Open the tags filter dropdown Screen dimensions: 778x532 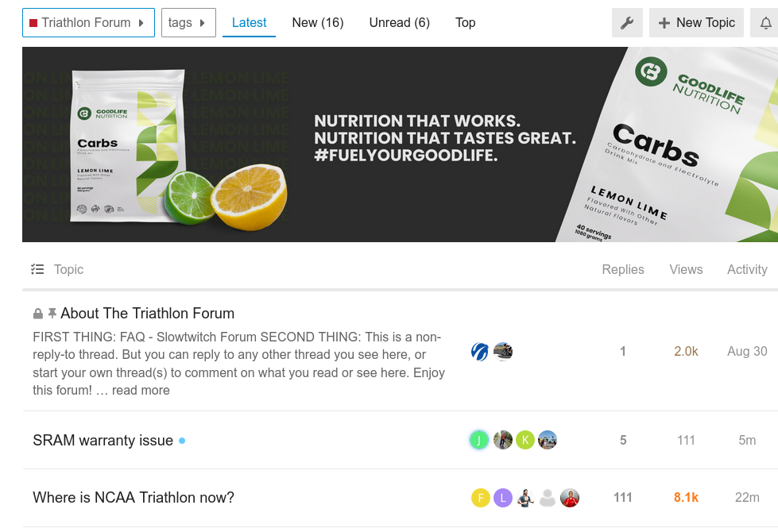coord(188,23)
